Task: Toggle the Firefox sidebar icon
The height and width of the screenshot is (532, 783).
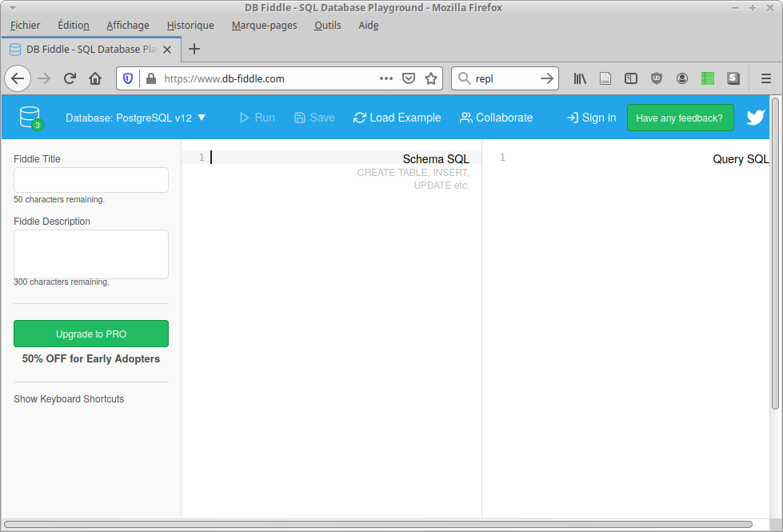Action: coord(631,78)
